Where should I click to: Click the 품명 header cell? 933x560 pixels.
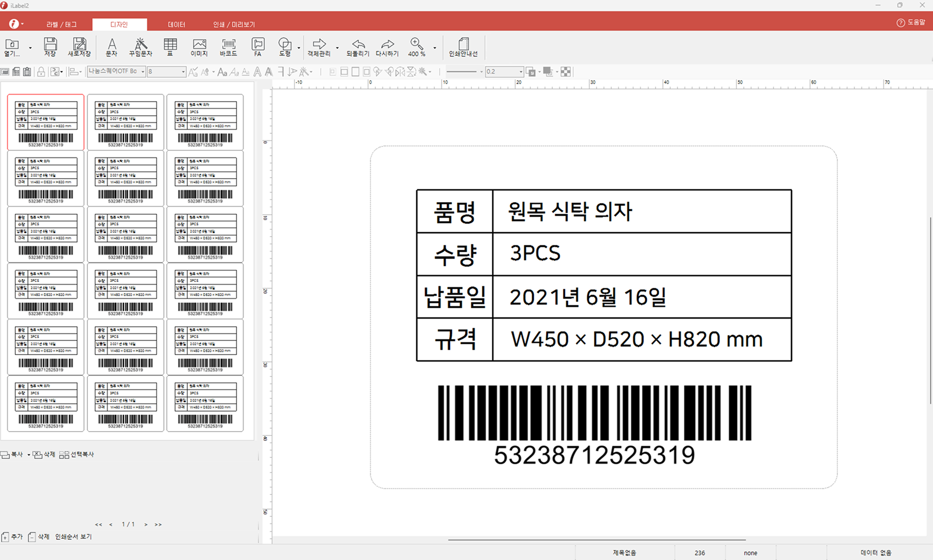454,211
